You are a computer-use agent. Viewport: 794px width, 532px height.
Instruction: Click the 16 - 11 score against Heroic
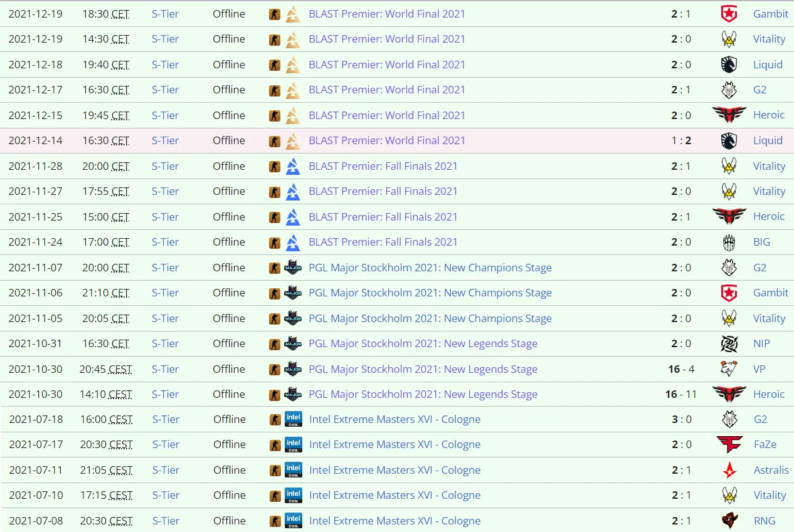coord(681,394)
